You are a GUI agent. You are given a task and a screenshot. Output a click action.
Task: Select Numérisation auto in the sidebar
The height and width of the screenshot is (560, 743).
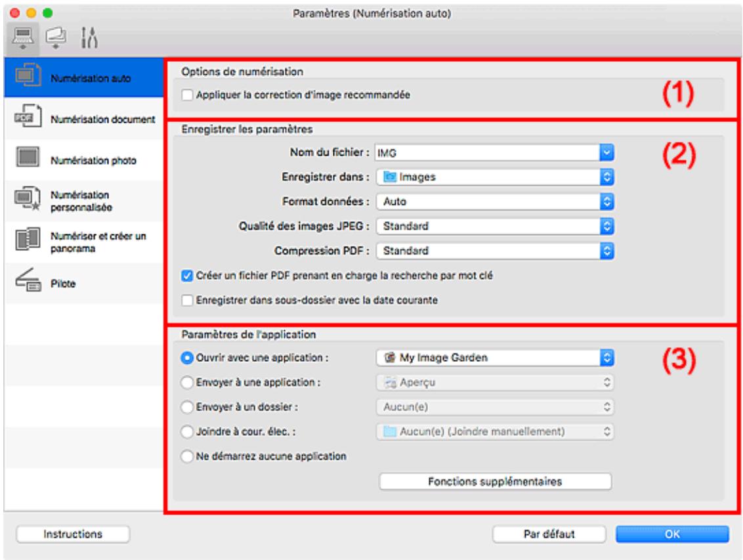(x=84, y=77)
